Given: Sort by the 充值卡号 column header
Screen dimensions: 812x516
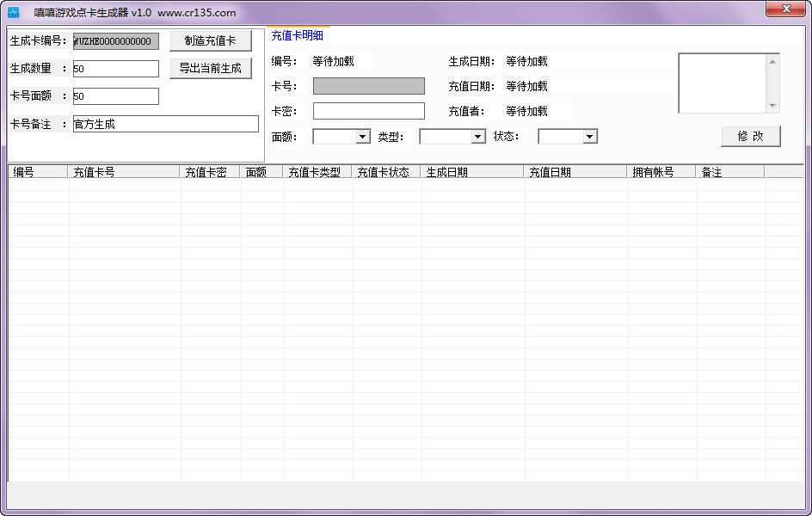Looking at the screenshot, I should tap(124, 172).
